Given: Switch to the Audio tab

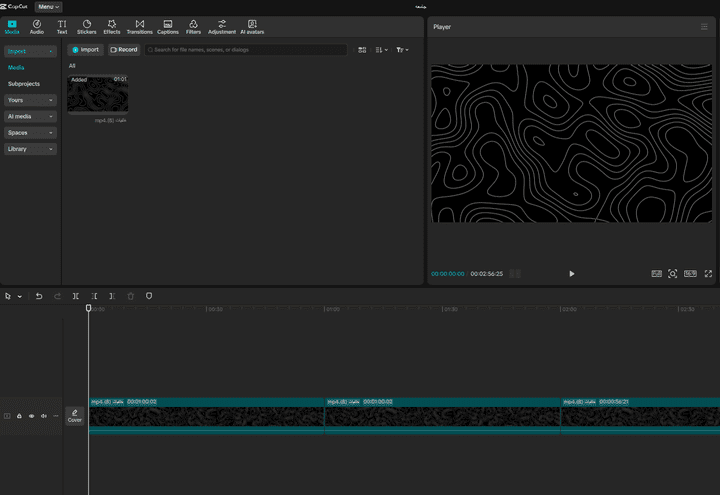Looking at the screenshot, I should [x=37, y=26].
